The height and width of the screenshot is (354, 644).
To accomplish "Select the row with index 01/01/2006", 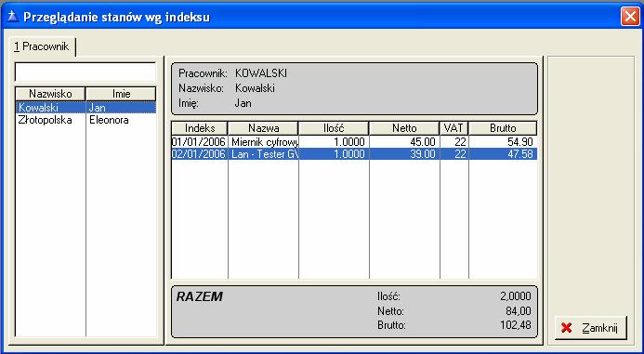I will point(354,142).
